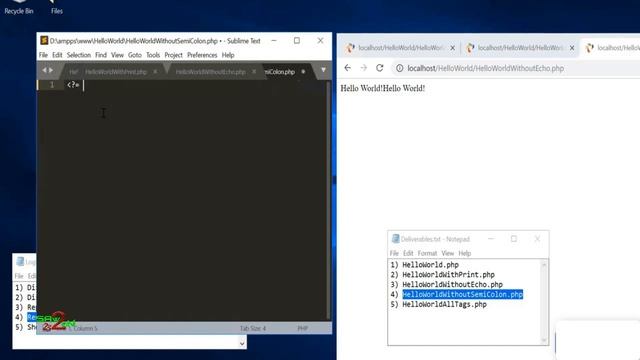Screen dimensions: 640x360
Task: Open the Help menu in Sublime Text
Action: pyautogui.click(x=228, y=55)
